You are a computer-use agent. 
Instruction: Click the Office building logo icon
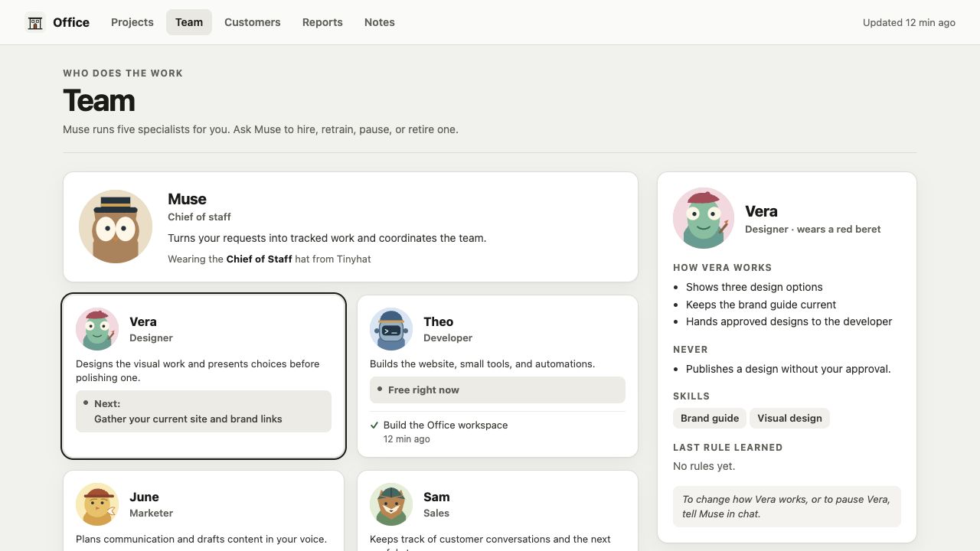click(x=35, y=22)
